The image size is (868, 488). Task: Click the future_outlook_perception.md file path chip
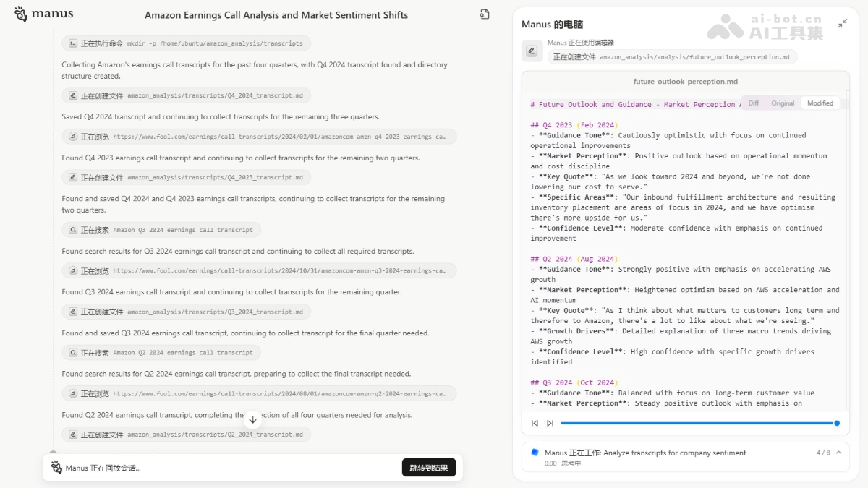[x=672, y=57]
